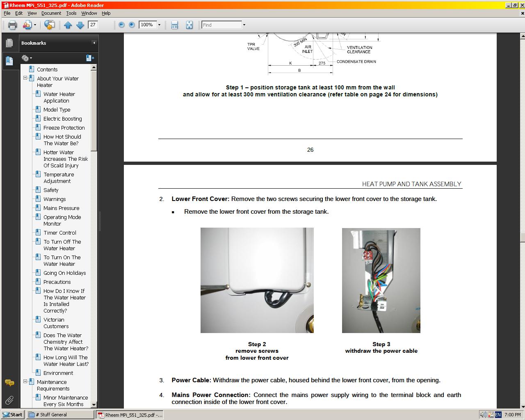
Task: Click the Safety bookmark page icon
Action: coord(38,190)
